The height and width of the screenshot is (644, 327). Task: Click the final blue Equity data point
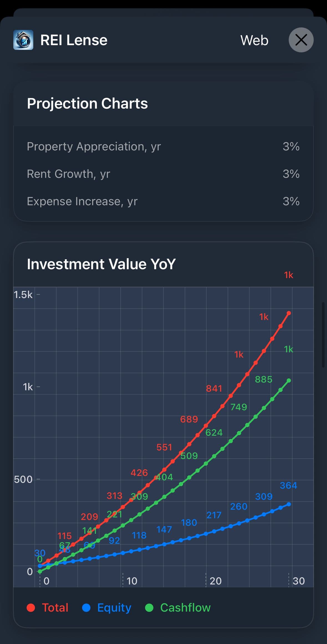(x=289, y=504)
